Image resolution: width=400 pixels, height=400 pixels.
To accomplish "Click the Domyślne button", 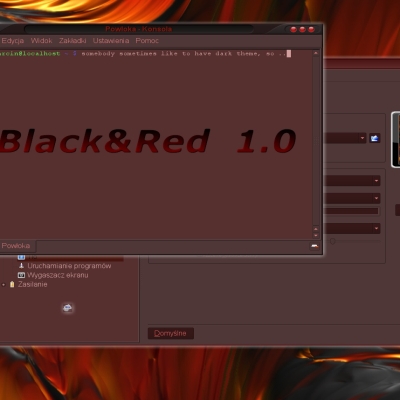I will click(171, 333).
